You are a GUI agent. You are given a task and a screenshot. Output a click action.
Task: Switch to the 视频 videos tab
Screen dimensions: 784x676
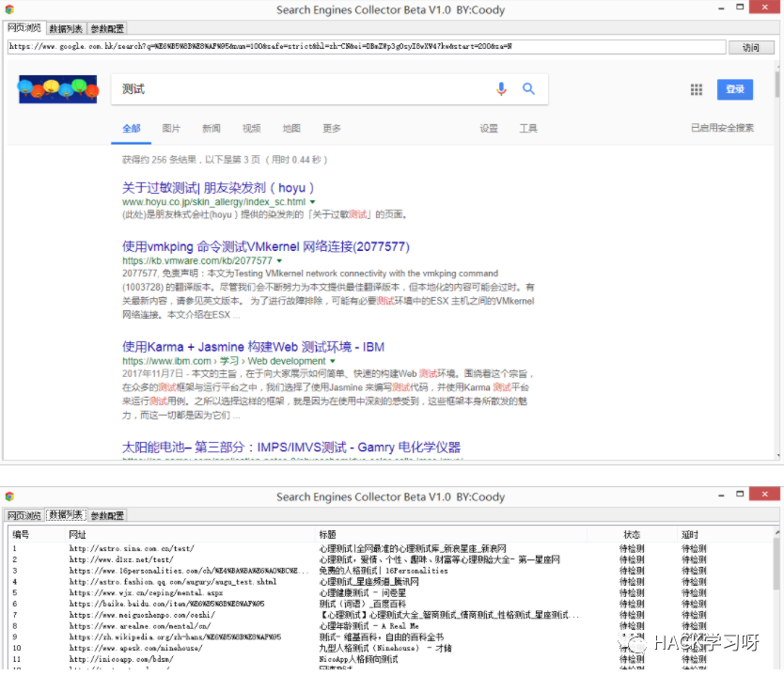[252, 129]
